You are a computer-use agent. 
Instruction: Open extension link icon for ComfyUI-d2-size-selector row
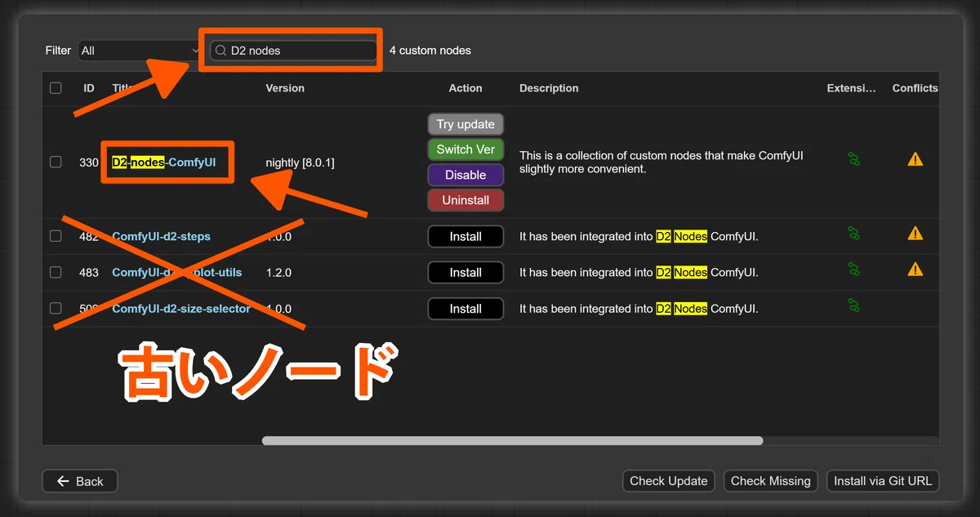pos(853,305)
